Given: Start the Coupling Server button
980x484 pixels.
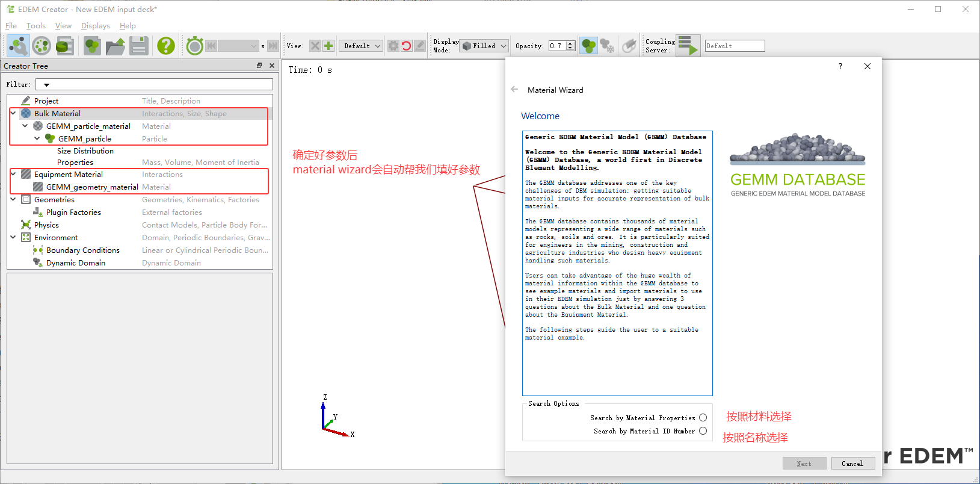Looking at the screenshot, I should click(688, 46).
